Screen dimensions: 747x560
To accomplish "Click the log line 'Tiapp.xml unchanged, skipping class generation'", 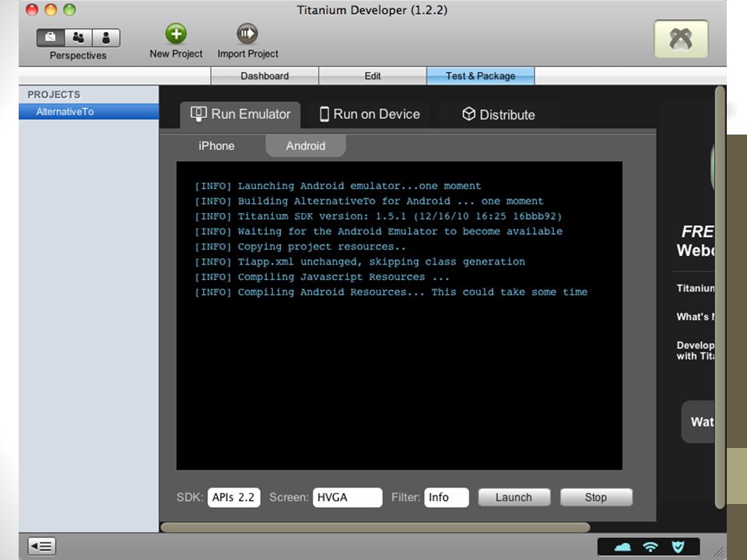I will (359, 261).
